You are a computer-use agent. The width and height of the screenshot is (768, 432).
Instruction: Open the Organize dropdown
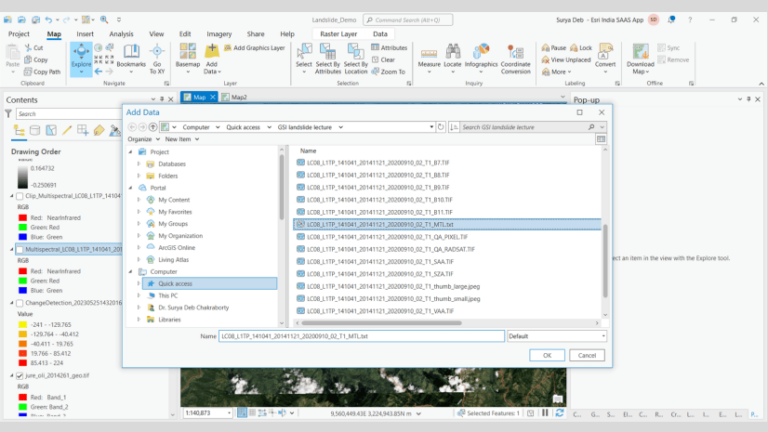pos(144,139)
